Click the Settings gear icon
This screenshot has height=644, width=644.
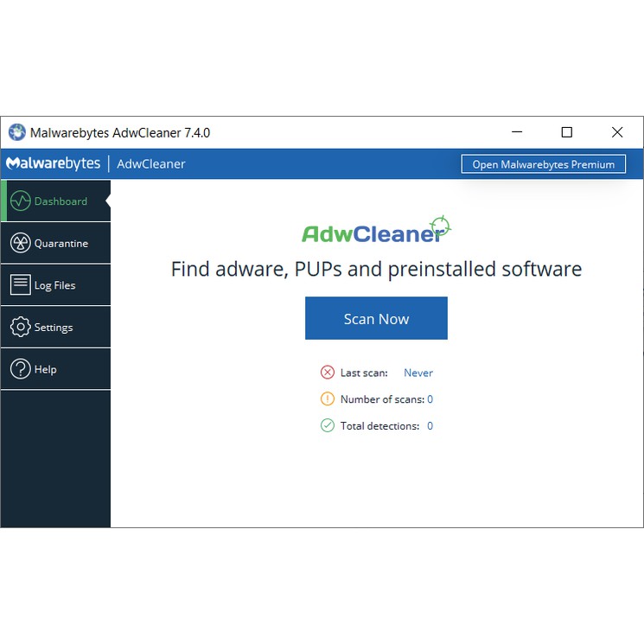click(21, 327)
